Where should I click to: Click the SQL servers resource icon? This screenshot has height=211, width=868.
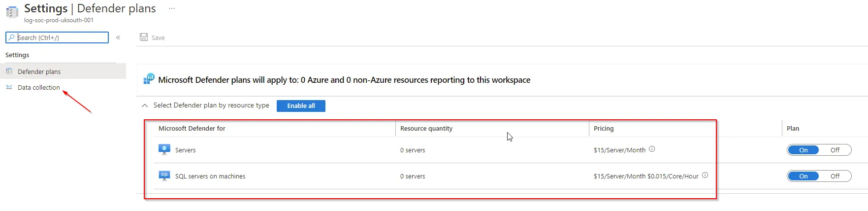coord(164,176)
